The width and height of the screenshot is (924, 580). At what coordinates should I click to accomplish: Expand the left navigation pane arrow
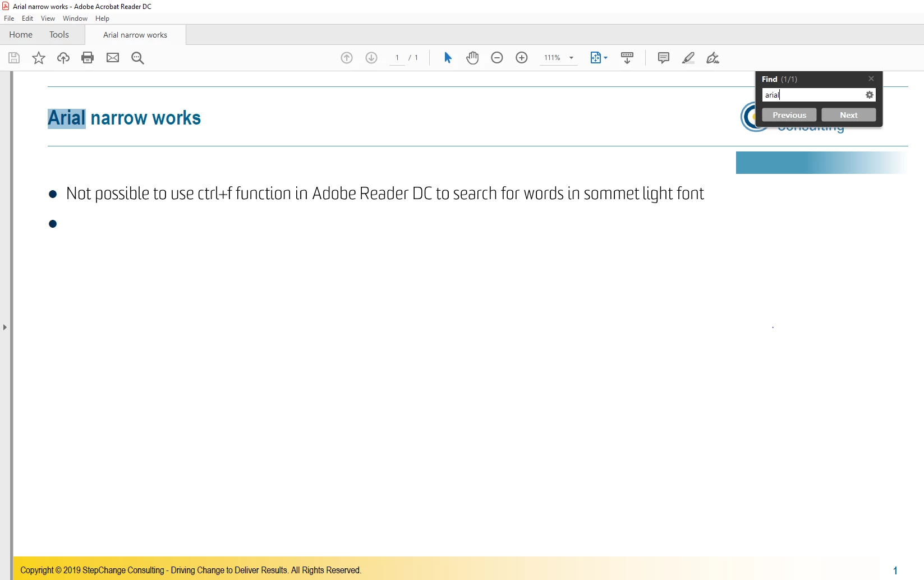pos(5,327)
